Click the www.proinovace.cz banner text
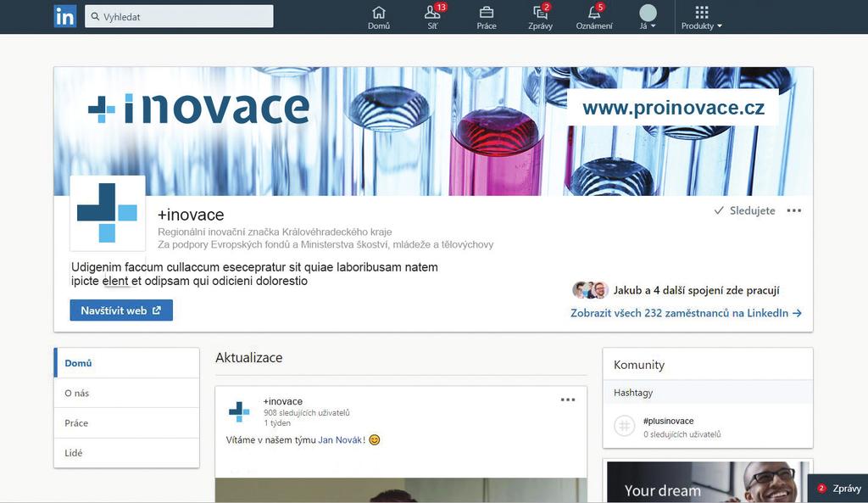 tap(673, 108)
